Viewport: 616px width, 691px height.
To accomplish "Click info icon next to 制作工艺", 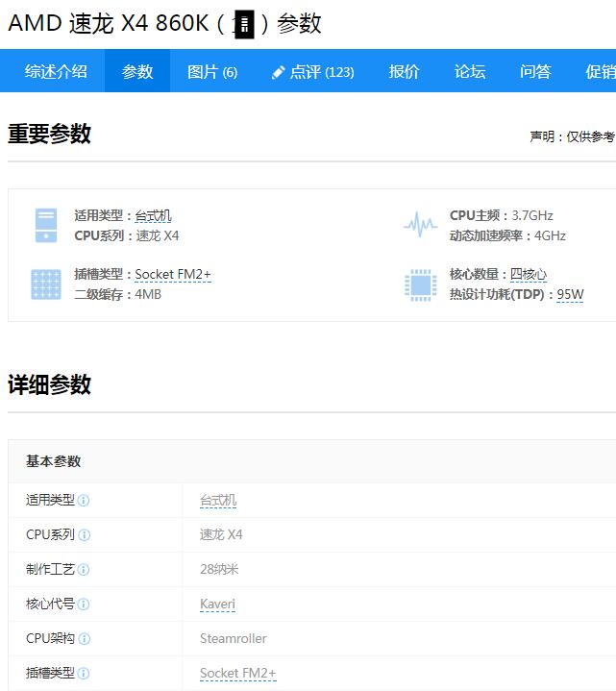I will coord(84,570).
